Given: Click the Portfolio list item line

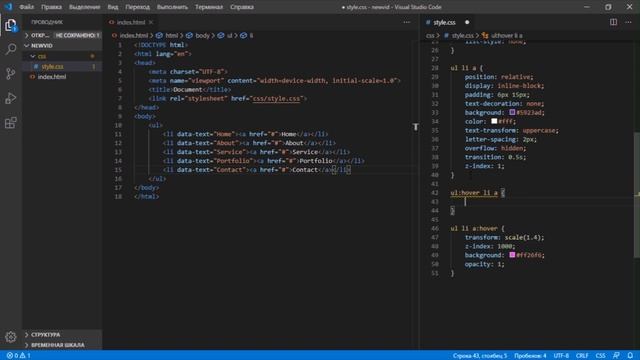Looking at the screenshot, I should [x=264, y=161].
